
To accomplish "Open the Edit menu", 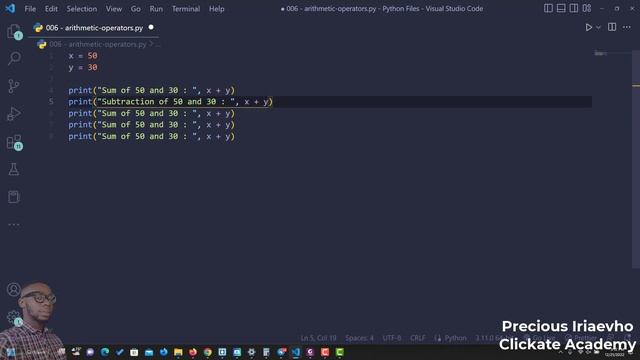I will click(x=51, y=9).
